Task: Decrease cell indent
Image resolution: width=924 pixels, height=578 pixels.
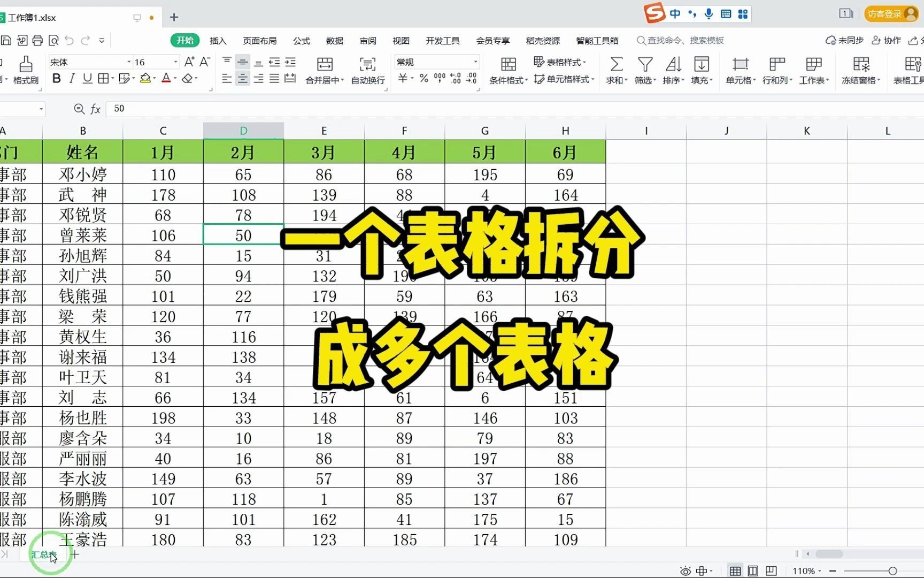Action: (x=274, y=62)
